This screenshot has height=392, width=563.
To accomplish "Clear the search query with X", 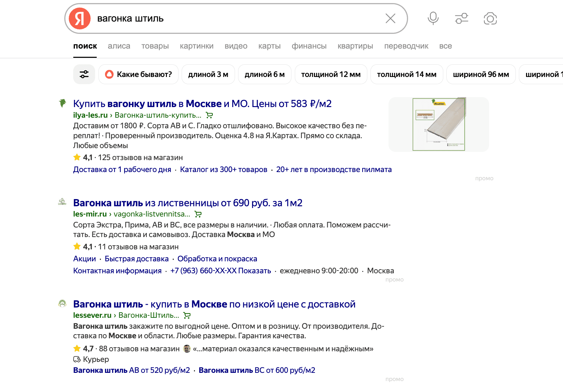I will click(390, 18).
